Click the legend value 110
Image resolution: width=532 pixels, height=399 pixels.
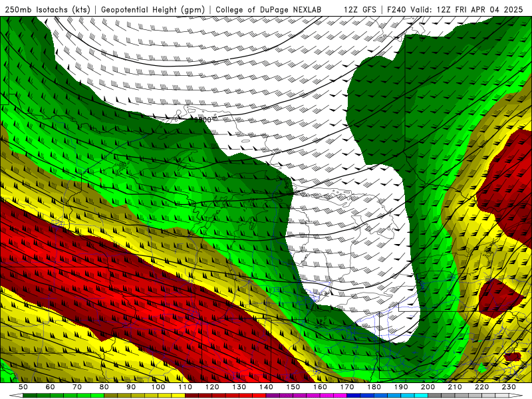(185, 387)
